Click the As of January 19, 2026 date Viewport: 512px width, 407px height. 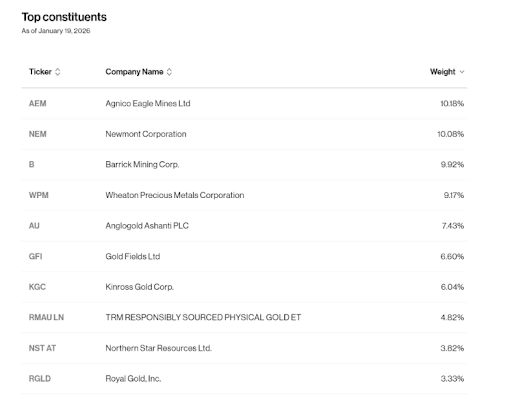56,31
